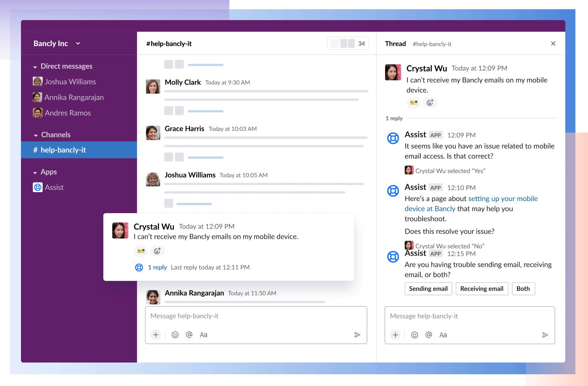588x386 pixels.
Task: Send the message via the paper plane icon
Action: (x=357, y=334)
